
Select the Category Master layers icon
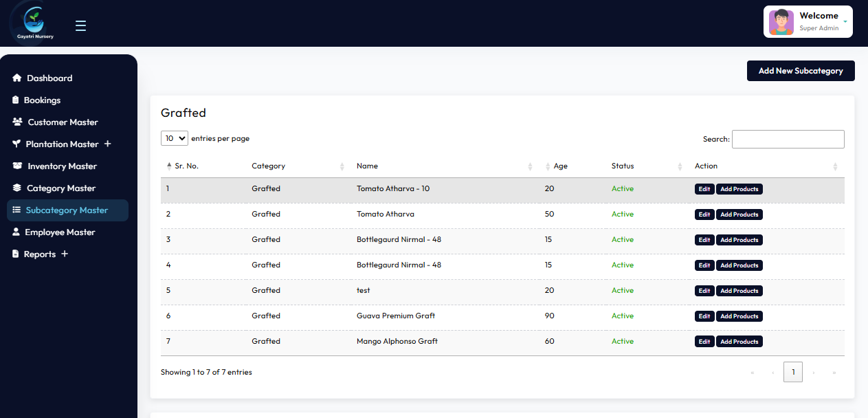point(16,188)
